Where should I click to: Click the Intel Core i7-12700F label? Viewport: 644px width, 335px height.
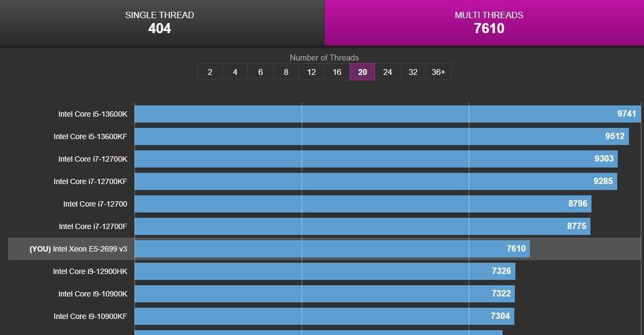[x=93, y=226]
